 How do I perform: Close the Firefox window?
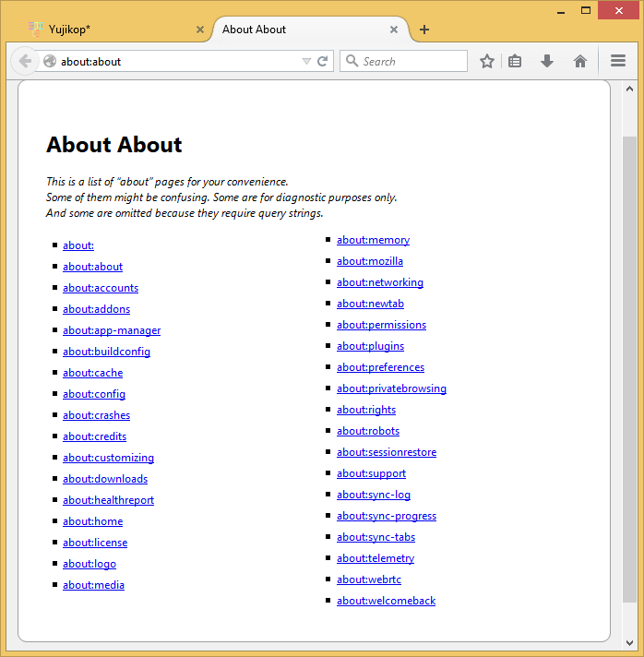(619, 10)
